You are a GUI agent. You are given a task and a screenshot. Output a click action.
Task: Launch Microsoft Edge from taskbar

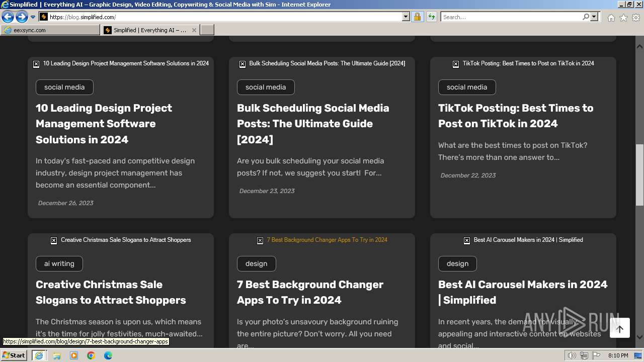[x=108, y=355]
